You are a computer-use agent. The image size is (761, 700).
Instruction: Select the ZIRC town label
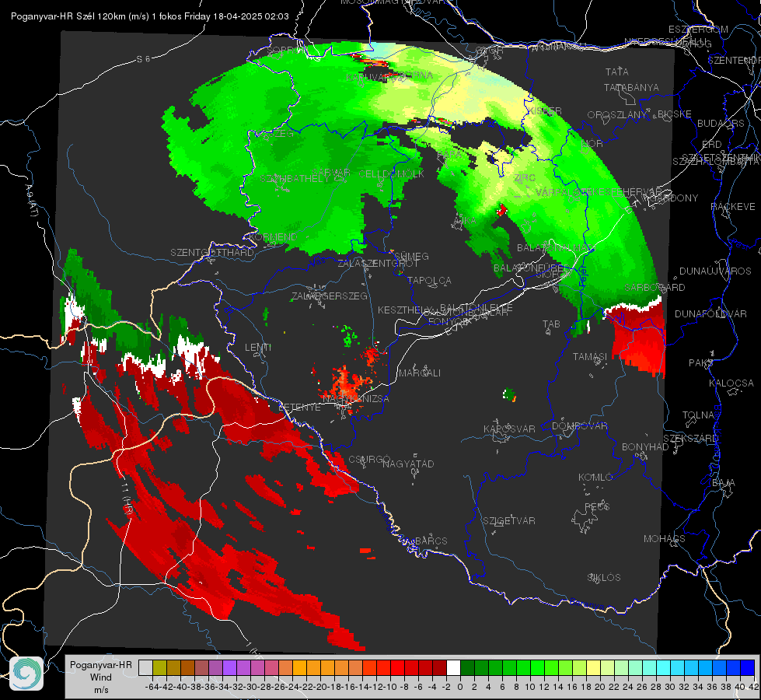click(525, 178)
